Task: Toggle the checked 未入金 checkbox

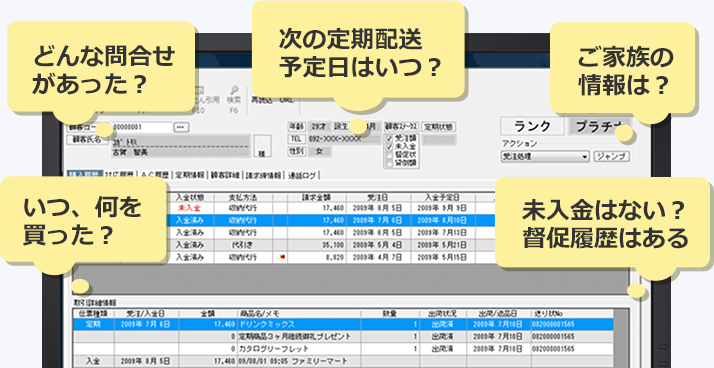Action: 388,147
